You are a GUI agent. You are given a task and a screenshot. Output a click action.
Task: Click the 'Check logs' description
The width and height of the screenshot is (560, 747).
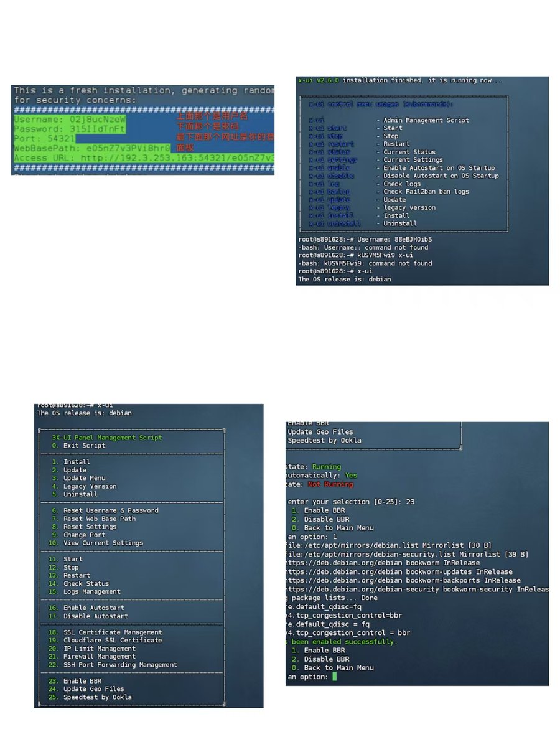(x=402, y=184)
